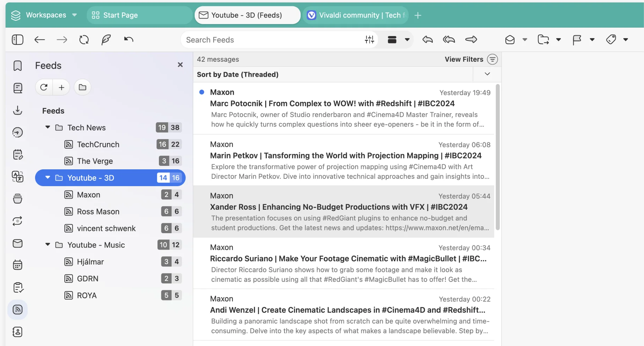Open Reading List panel in sidebar
Image resolution: width=644 pixels, height=346 pixels.
(18, 88)
